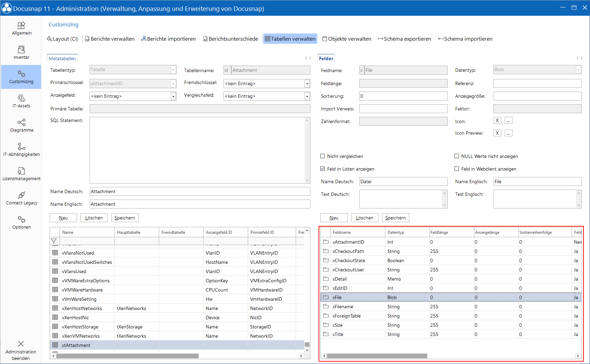
Task: Select vXenHostStorage table row
Action: (177, 327)
